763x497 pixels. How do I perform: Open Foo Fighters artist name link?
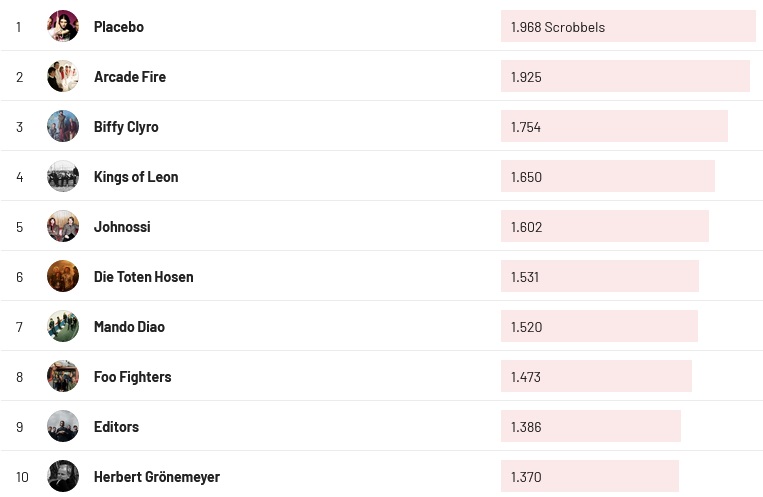tap(132, 377)
